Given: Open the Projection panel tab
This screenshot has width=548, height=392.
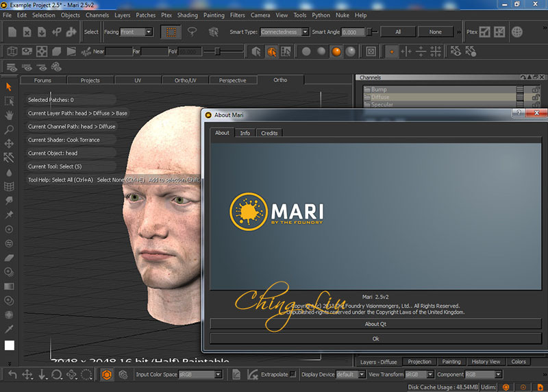Looking at the screenshot, I should click(419, 362).
